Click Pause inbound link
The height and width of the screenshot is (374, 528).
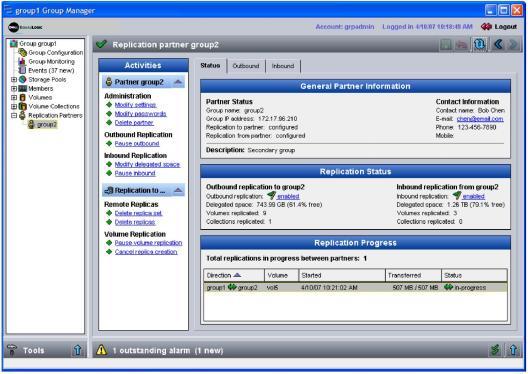click(135, 173)
